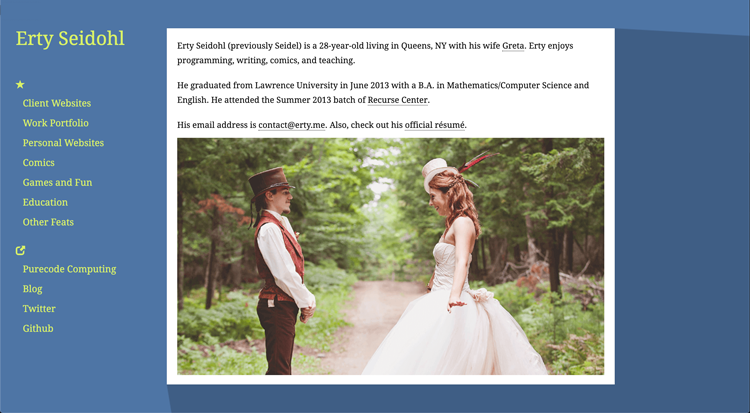Click the Erty Seidohl site title
Viewport: 750px width, 413px height.
coord(70,39)
